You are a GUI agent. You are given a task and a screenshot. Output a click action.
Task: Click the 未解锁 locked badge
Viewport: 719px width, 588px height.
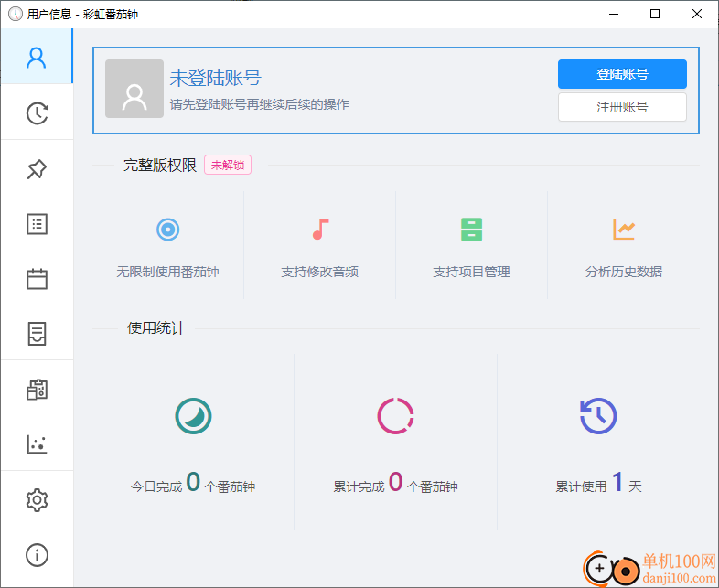(228, 165)
